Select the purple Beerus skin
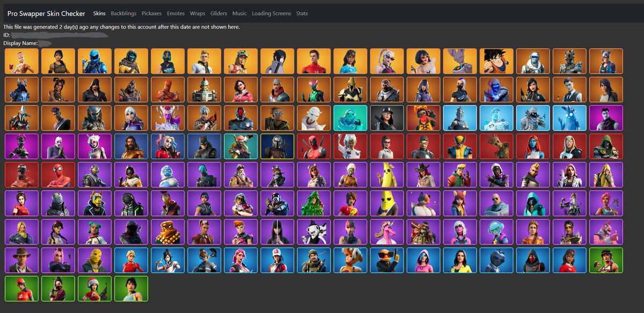The width and height of the screenshot is (644, 313). [x=459, y=61]
